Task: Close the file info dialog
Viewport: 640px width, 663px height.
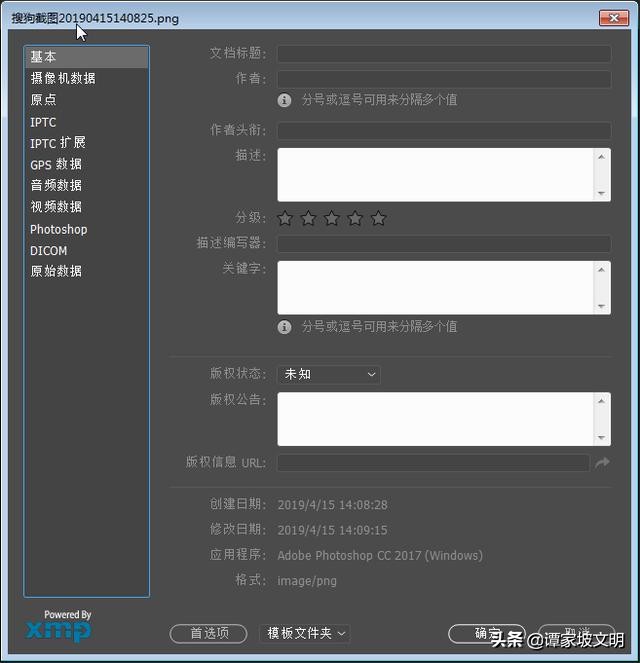Action: 614,18
